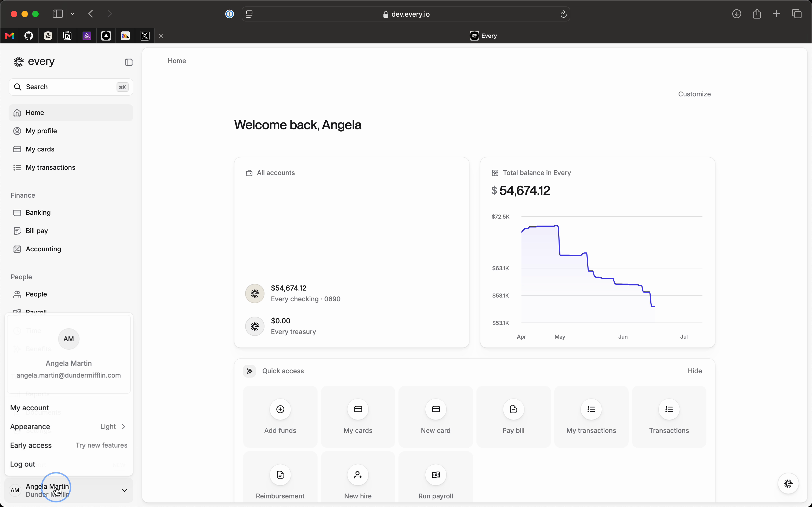The width and height of the screenshot is (812, 507).
Task: Toggle the Safari sidebar button
Action: click(58, 14)
